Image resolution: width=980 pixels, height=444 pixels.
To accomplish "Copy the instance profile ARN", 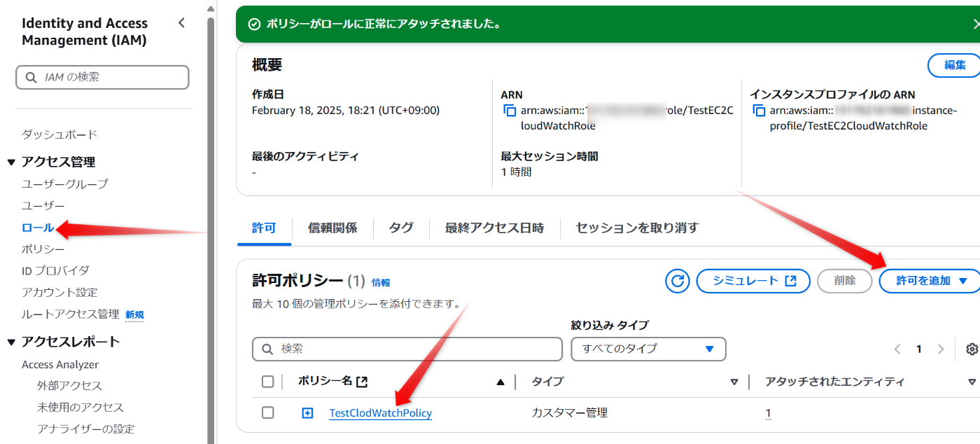I will (759, 111).
